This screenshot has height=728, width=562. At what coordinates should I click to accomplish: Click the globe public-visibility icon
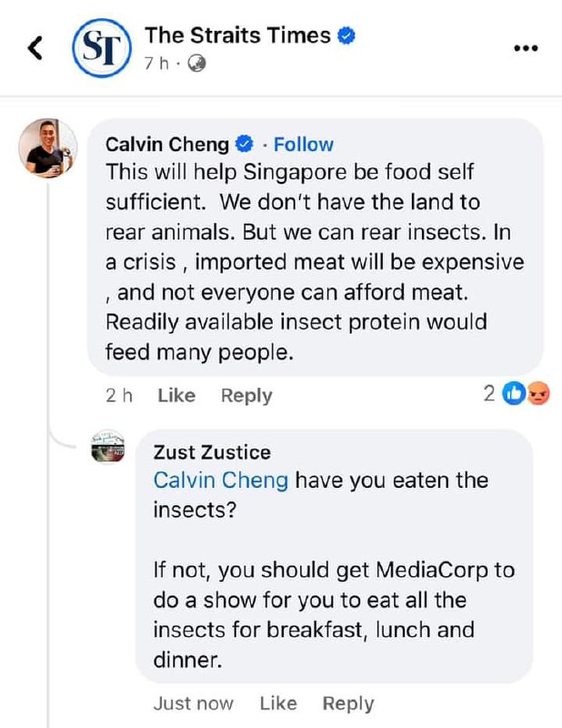[x=196, y=64]
